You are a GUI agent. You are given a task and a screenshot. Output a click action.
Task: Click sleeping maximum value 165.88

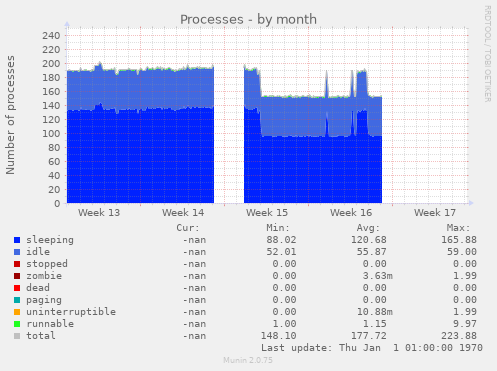(459, 240)
